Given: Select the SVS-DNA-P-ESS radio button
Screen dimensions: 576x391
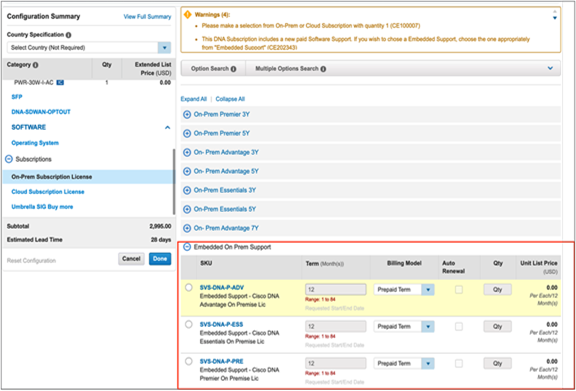Looking at the screenshot, I should [189, 324].
